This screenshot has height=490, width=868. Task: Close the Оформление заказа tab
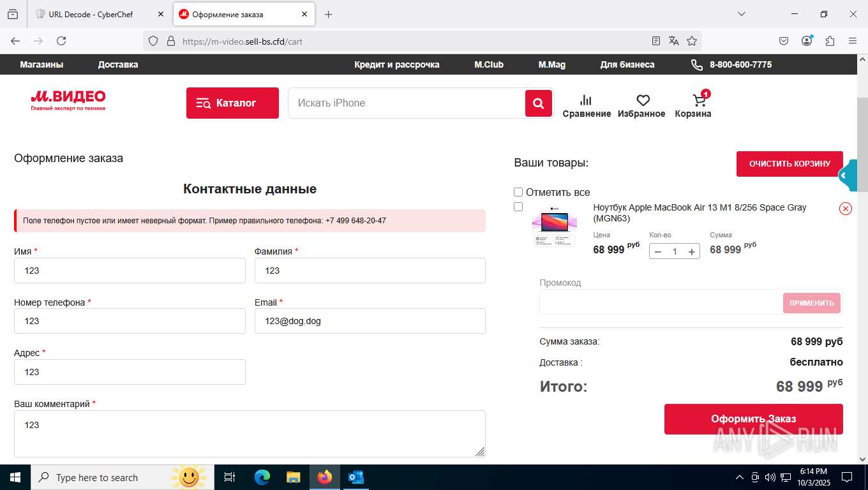tap(304, 14)
